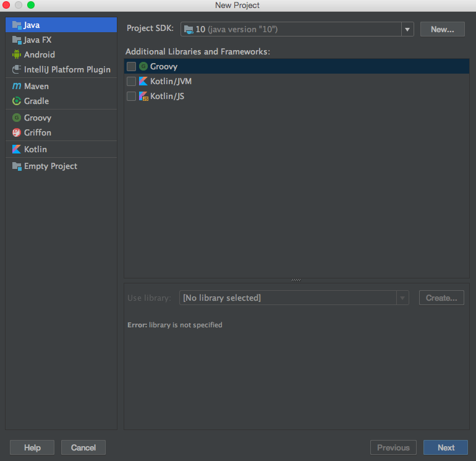Click the Java folder icon in sidebar

click(17, 25)
